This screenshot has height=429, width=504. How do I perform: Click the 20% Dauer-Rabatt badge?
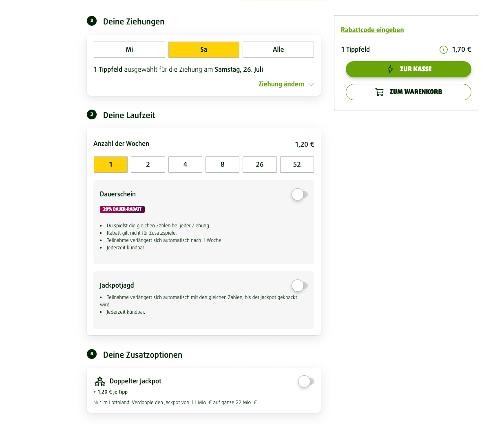coord(122,209)
